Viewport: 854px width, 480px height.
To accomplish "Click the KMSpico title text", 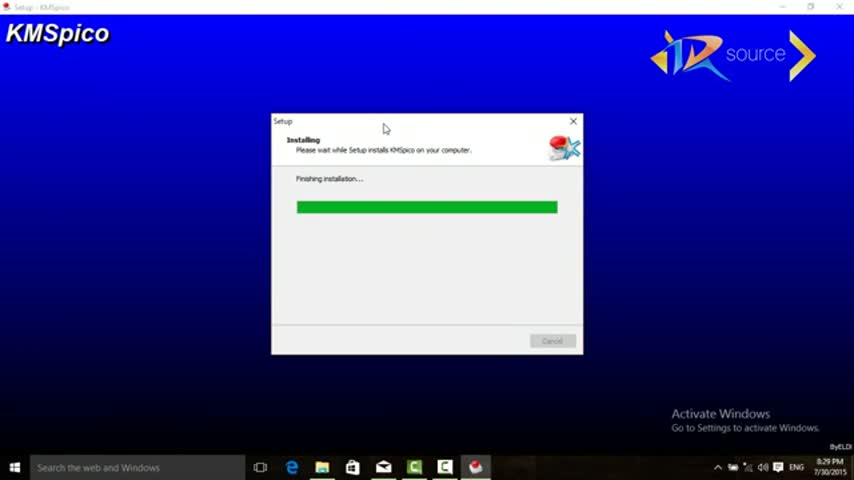I will click(58, 34).
